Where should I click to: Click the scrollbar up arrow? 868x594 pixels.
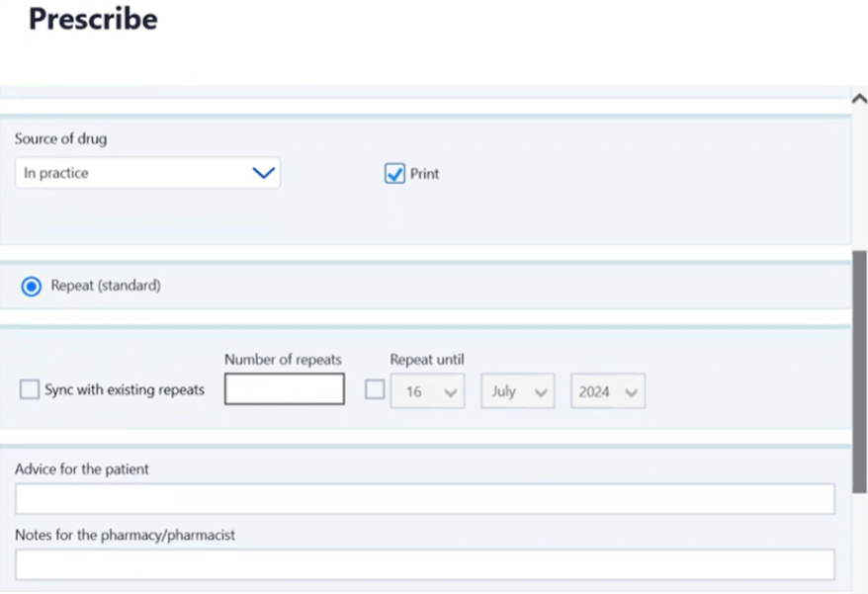tap(860, 99)
